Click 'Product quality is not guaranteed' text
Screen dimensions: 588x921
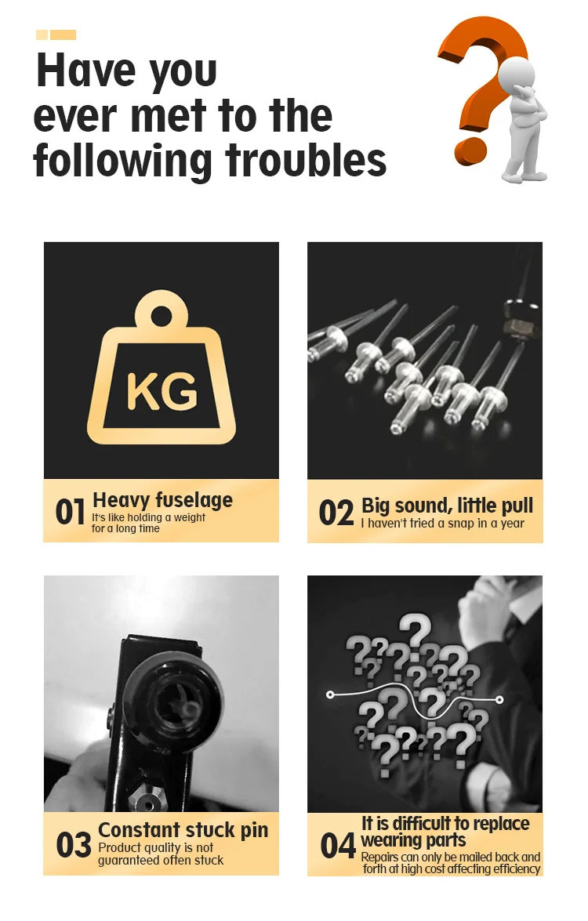click(161, 854)
